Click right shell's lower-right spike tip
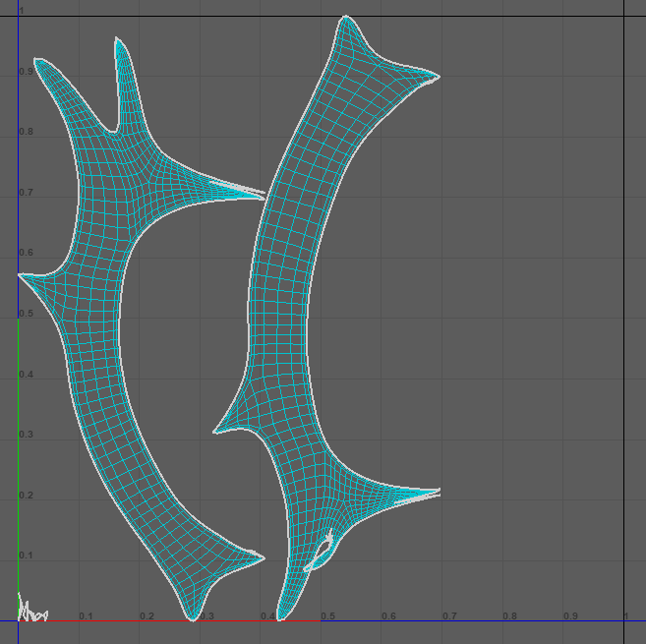This screenshot has height=644, width=646. (x=437, y=492)
